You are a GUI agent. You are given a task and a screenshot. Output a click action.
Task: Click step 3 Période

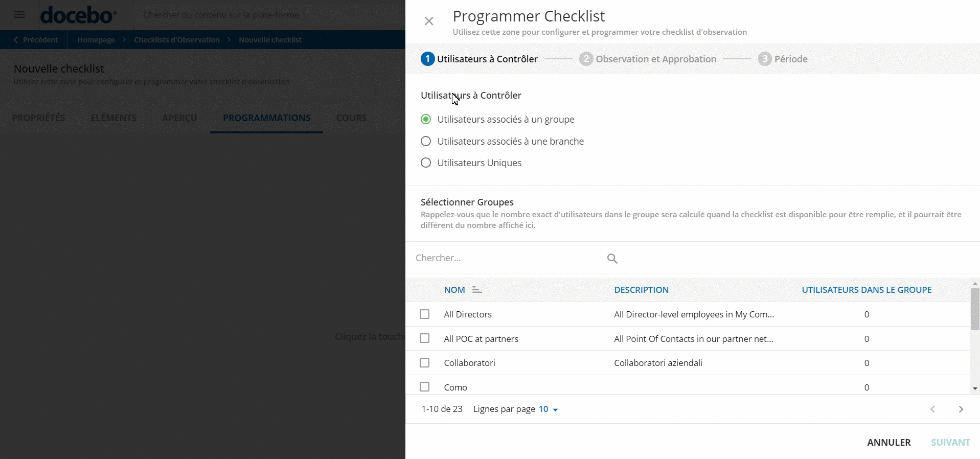783,59
